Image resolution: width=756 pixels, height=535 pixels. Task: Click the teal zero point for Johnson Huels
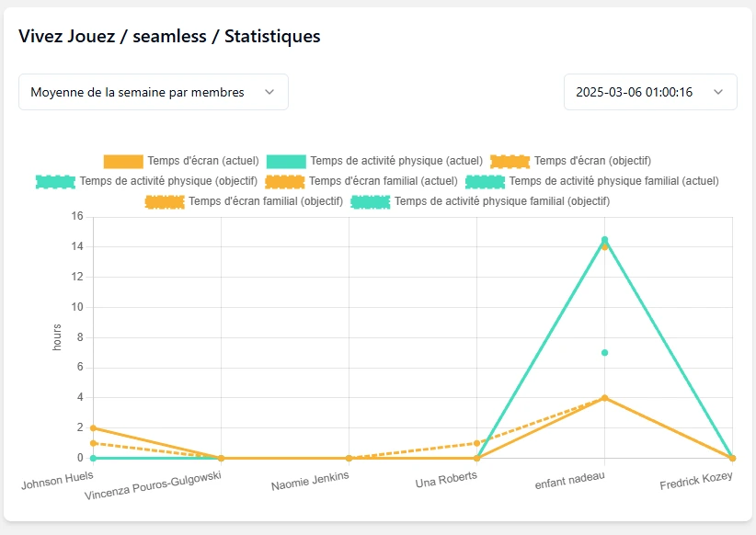(93, 458)
